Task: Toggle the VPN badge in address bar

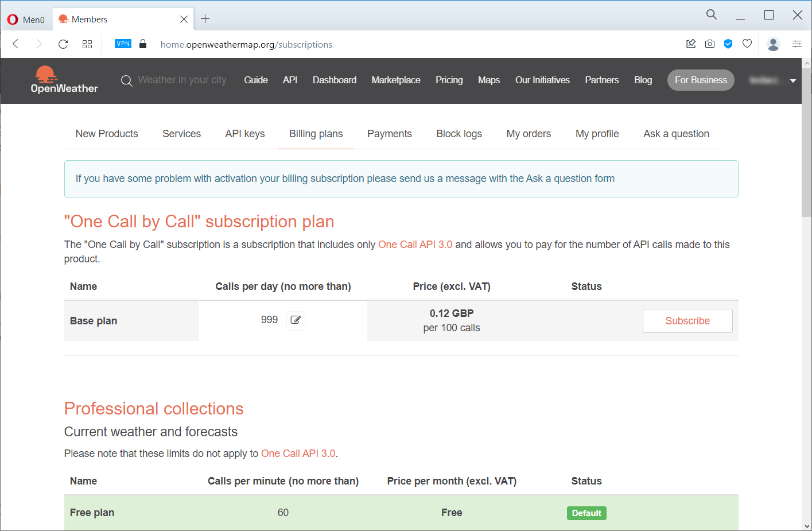Action: (123, 44)
